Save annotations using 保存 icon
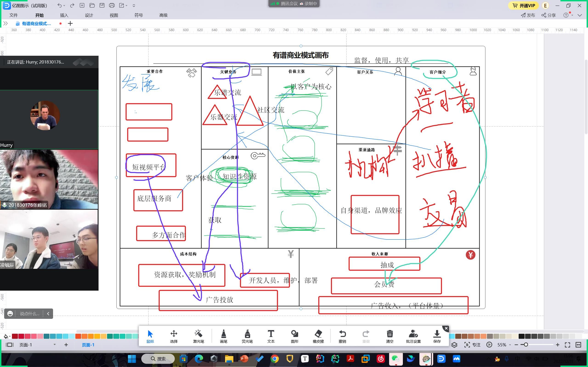 coord(437,336)
